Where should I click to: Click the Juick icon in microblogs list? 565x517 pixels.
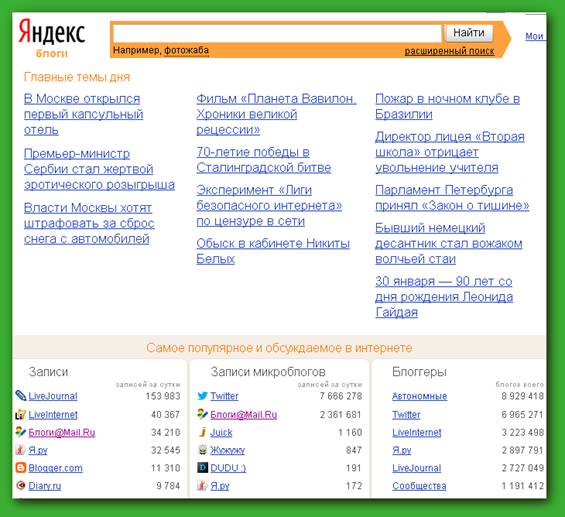coord(203,432)
